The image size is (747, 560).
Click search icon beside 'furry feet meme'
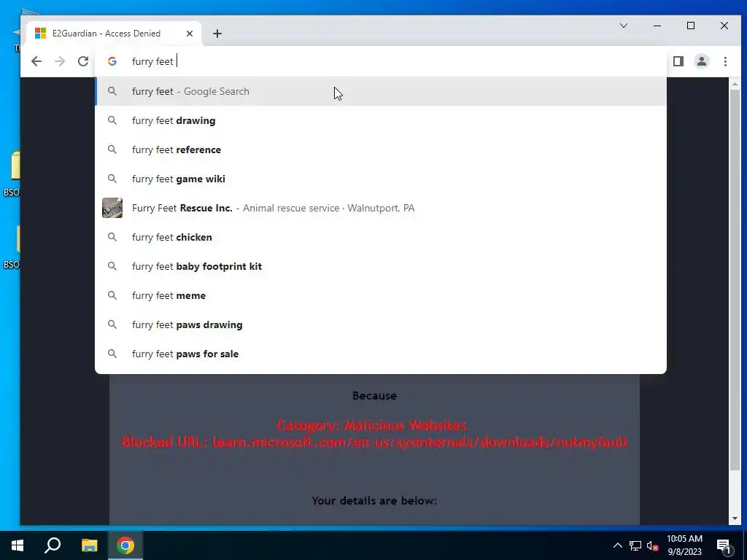click(x=112, y=295)
